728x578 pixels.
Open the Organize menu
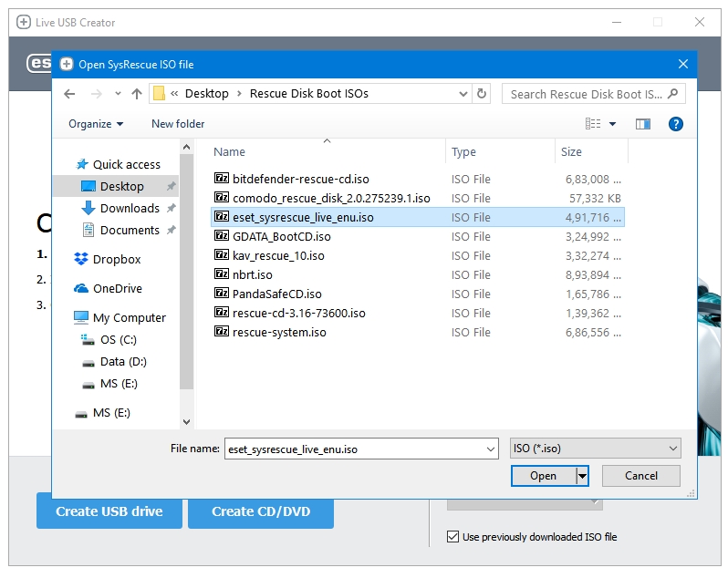click(95, 124)
